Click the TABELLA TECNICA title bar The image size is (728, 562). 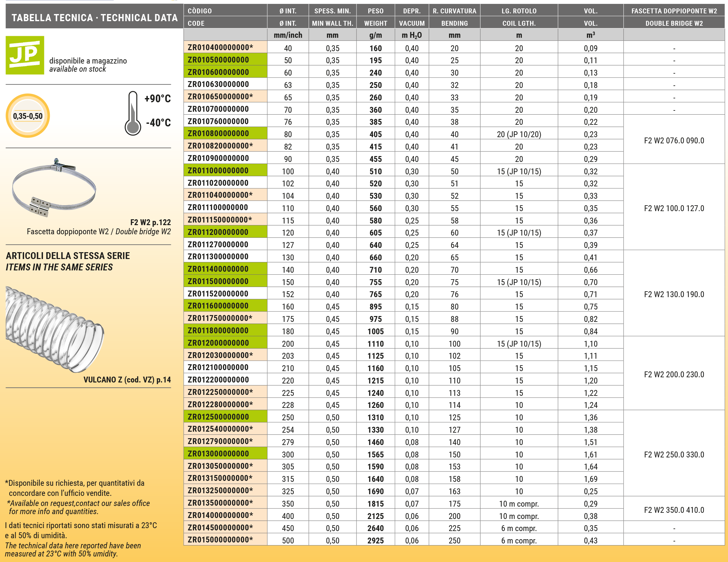(95, 17)
